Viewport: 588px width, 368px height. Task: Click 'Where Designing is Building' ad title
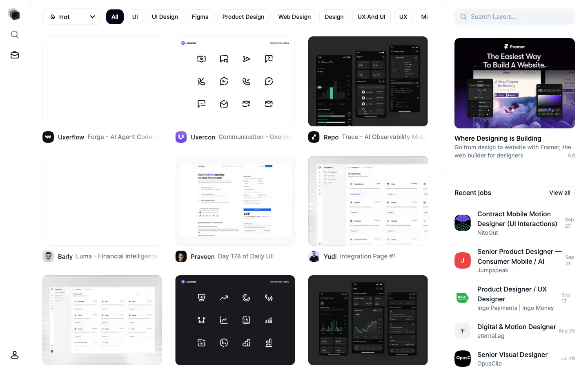tap(498, 138)
